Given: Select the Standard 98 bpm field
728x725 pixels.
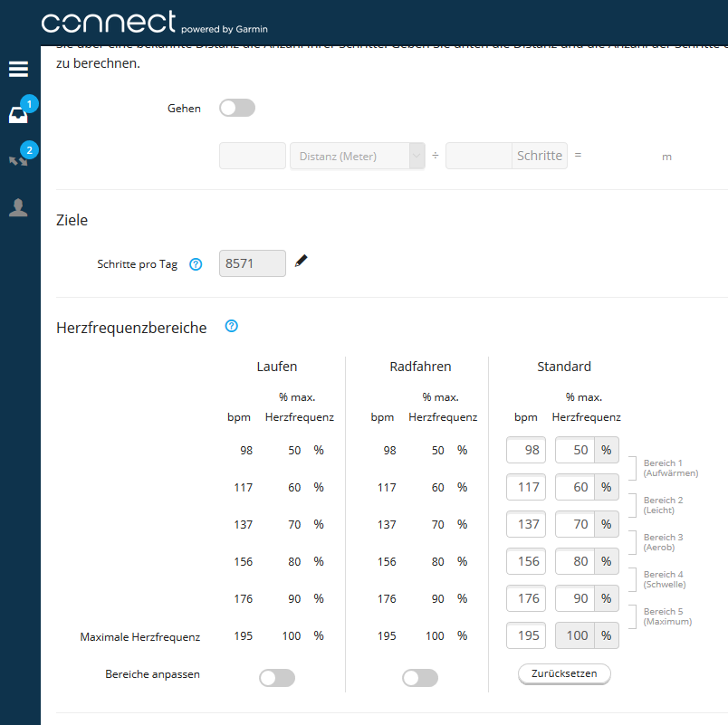Looking at the screenshot, I should click(x=526, y=450).
